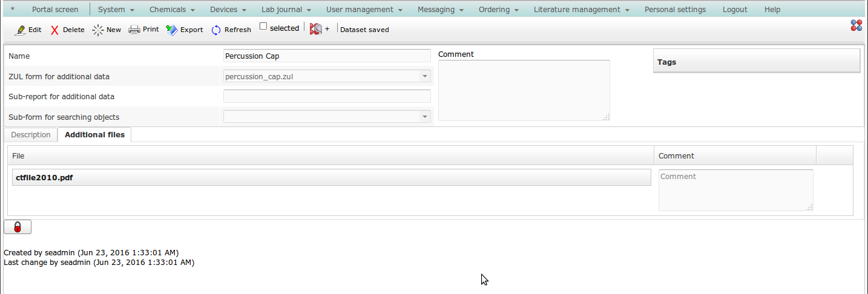Click the Export icon in toolbar

(171, 30)
